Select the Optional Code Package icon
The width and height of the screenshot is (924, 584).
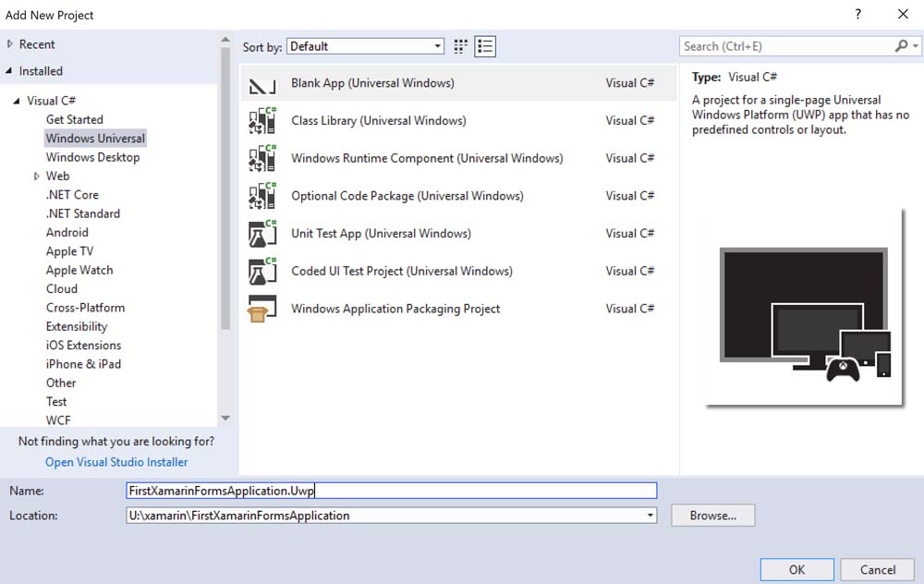tap(262, 196)
